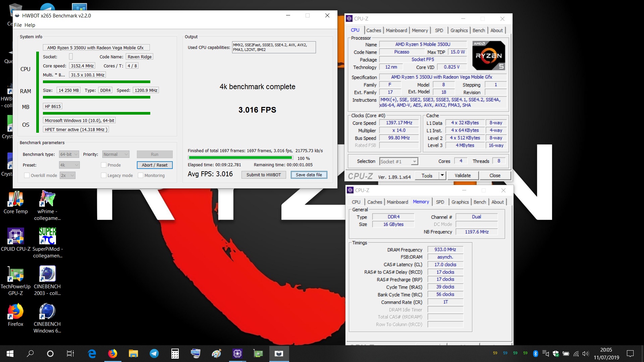The height and width of the screenshot is (362, 644).
Task: Switch to Mainboard tab in top CPU-Z
Action: (x=396, y=30)
